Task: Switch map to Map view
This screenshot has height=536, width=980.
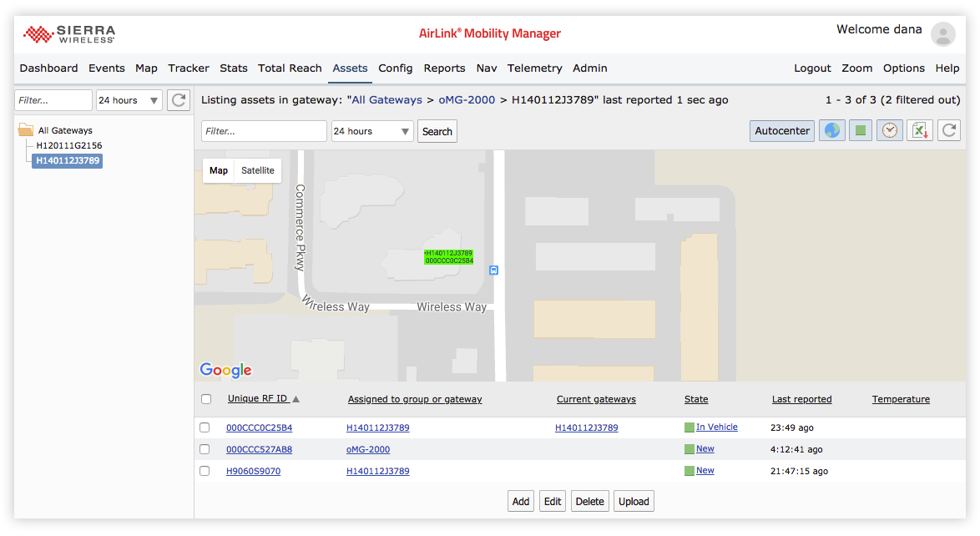Action: [218, 170]
